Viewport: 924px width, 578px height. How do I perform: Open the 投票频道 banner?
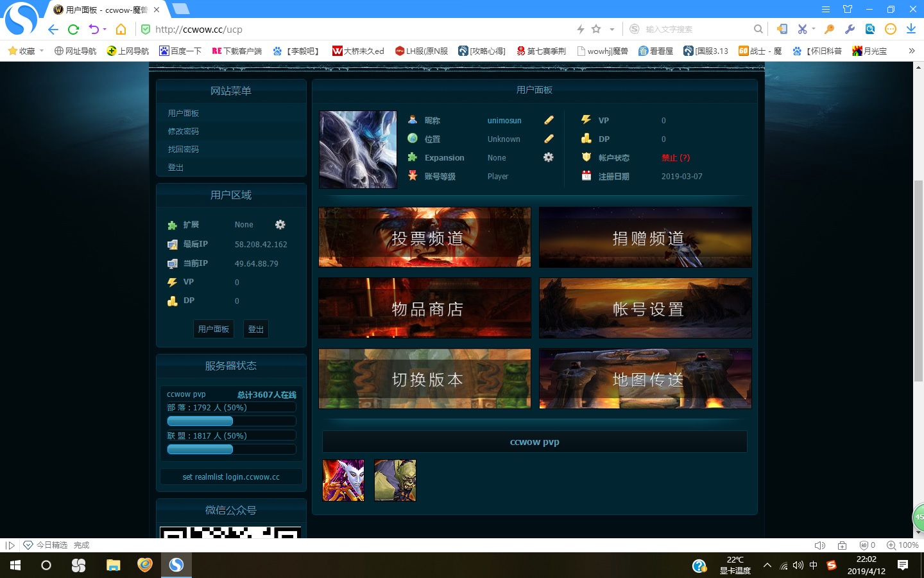click(x=425, y=238)
